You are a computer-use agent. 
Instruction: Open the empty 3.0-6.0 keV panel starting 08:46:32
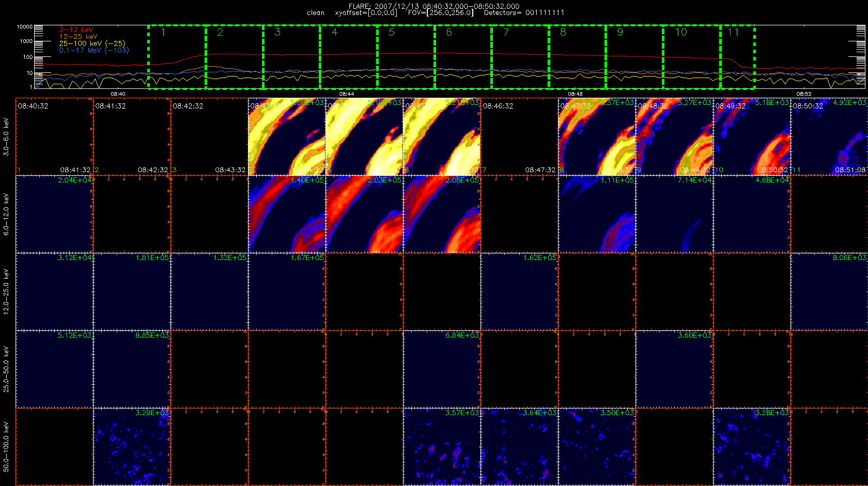(x=519, y=136)
